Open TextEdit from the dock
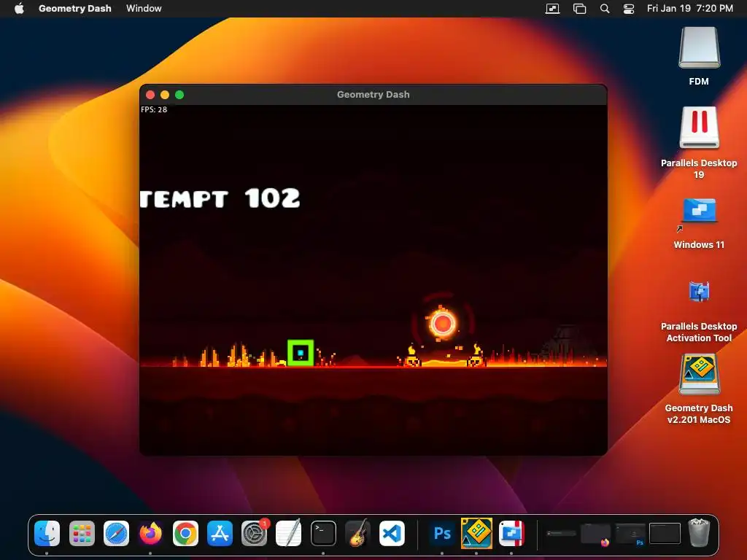Image resolution: width=747 pixels, height=560 pixels. coord(289,533)
